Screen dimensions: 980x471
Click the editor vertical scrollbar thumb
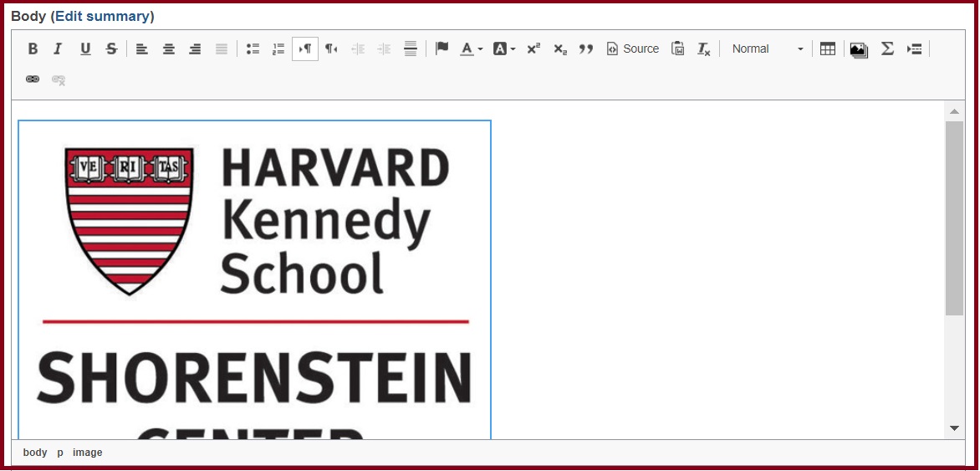[x=954, y=218]
